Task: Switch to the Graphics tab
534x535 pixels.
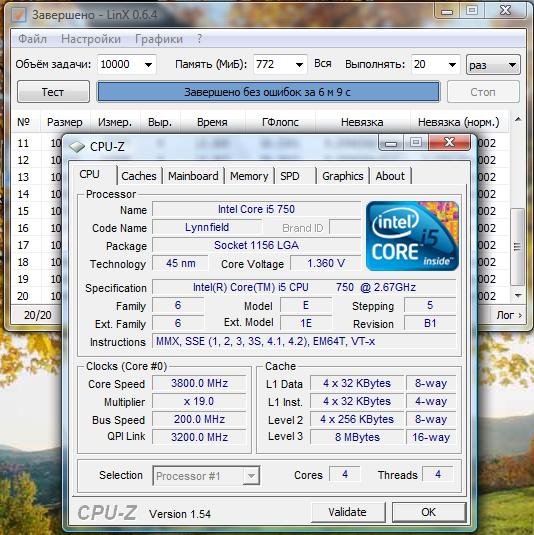Action: (343, 176)
